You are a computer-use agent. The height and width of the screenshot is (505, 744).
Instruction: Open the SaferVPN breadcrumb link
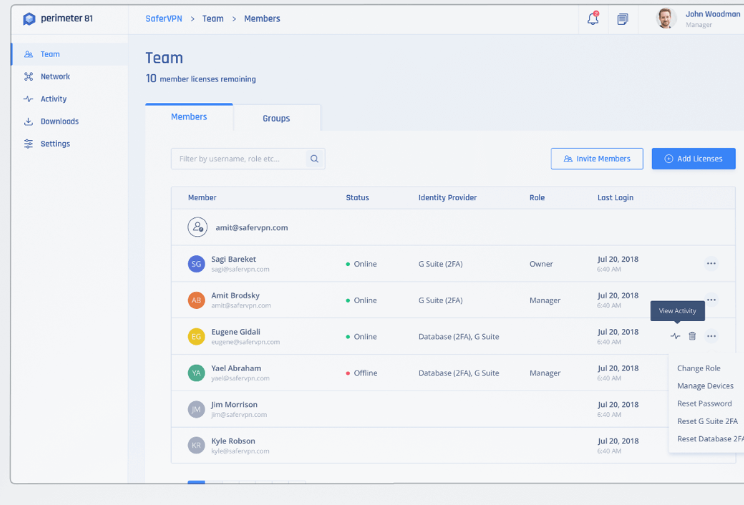point(164,19)
